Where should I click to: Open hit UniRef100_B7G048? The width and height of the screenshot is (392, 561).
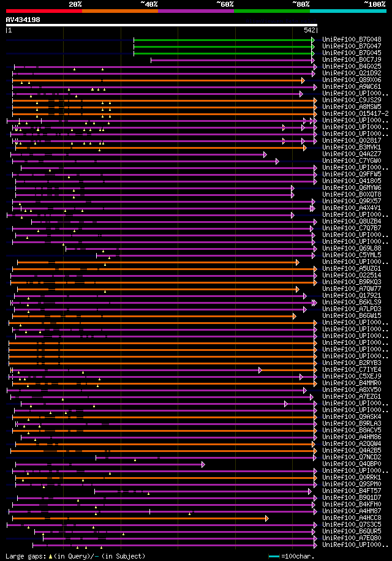[x=352, y=39]
